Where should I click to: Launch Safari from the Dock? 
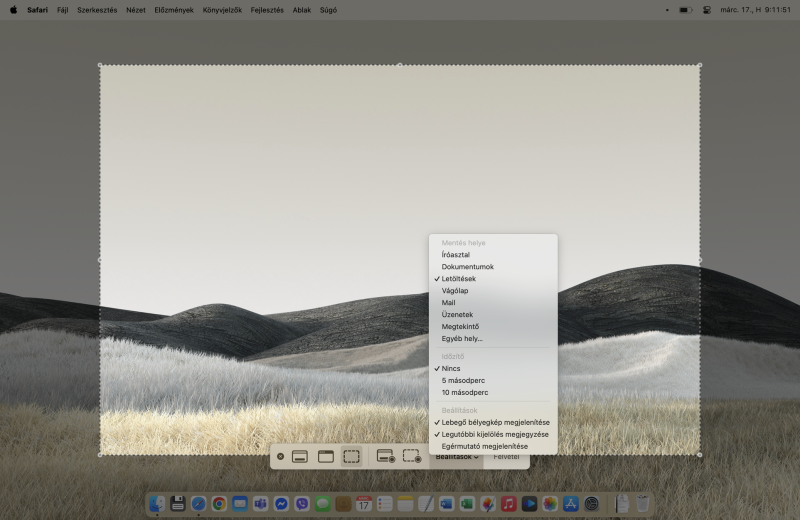[198, 504]
